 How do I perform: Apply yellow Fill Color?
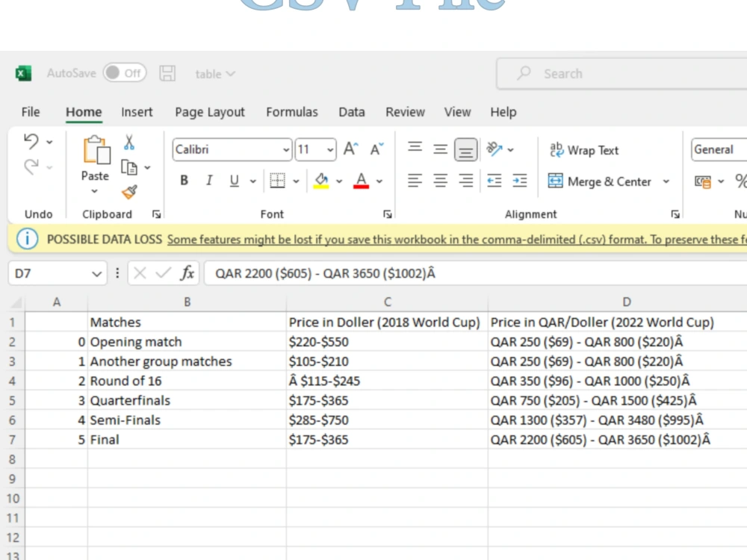tap(321, 181)
